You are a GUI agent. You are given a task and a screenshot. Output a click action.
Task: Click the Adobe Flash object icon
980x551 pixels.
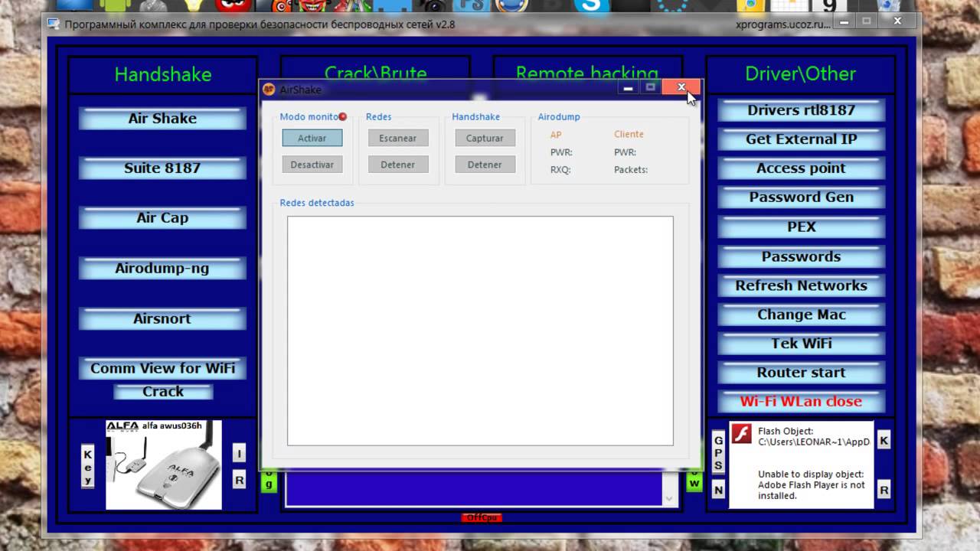[x=741, y=434]
